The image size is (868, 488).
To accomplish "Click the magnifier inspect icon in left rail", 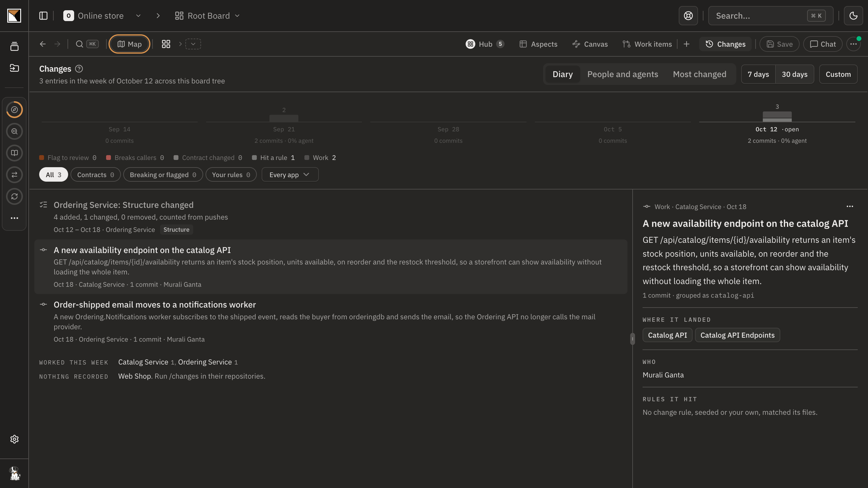I will pyautogui.click(x=14, y=131).
